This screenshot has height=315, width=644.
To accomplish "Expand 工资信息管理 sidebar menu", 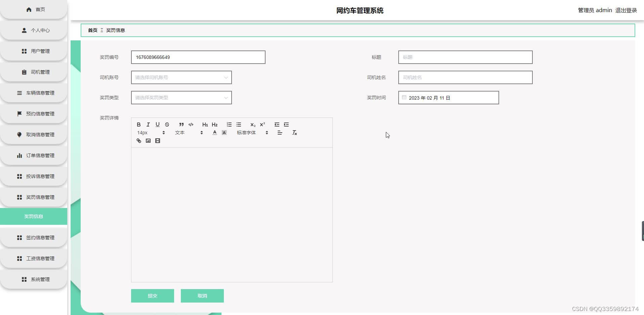I will [x=34, y=258].
